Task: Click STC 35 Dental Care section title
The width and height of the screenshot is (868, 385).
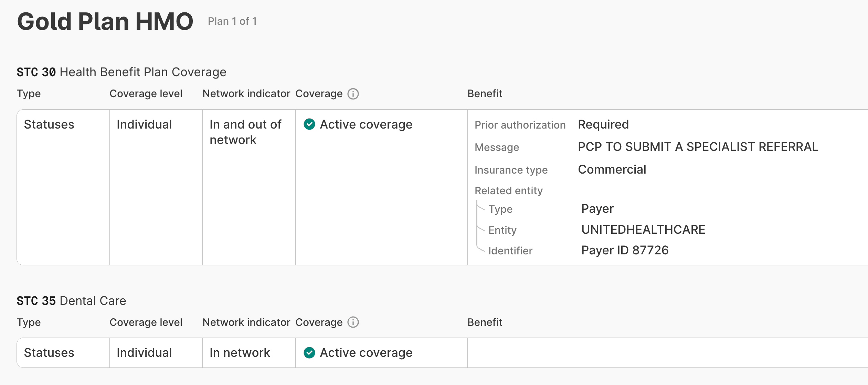Action: click(x=72, y=301)
